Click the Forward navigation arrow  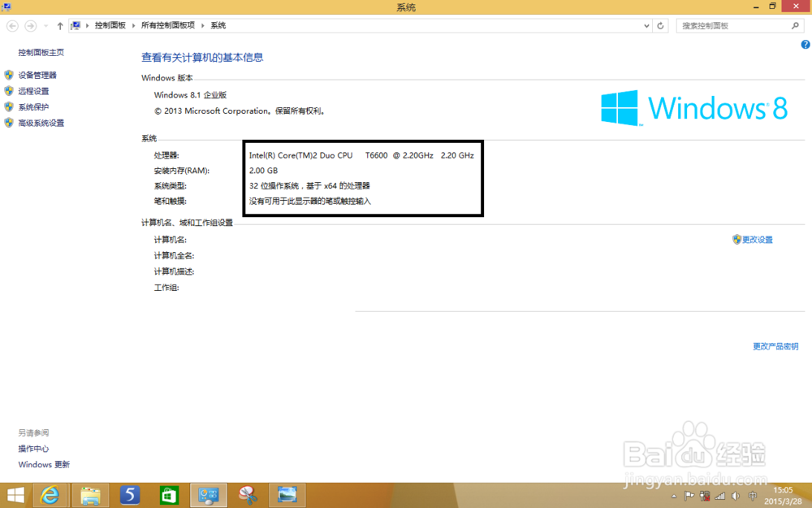(x=31, y=25)
